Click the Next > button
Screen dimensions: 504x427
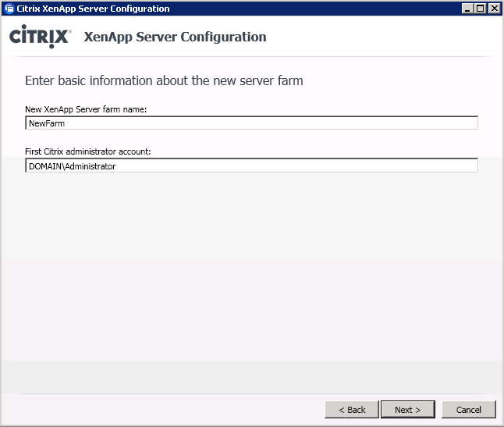click(x=407, y=409)
